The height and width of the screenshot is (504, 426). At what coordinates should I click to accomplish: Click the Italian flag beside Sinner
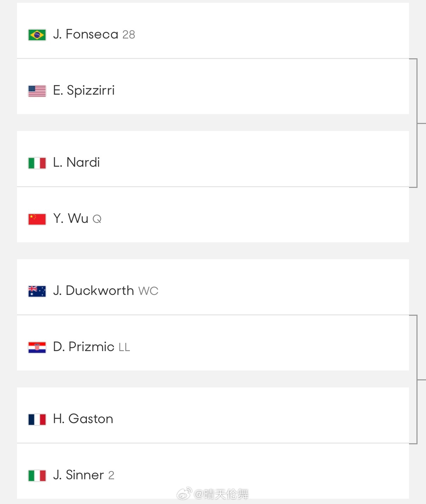coord(37,476)
